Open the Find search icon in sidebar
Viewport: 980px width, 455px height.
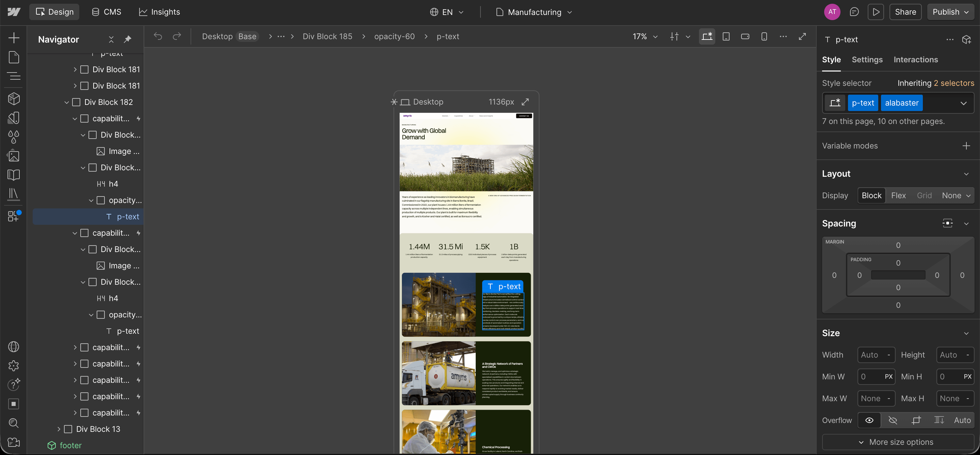click(x=14, y=423)
